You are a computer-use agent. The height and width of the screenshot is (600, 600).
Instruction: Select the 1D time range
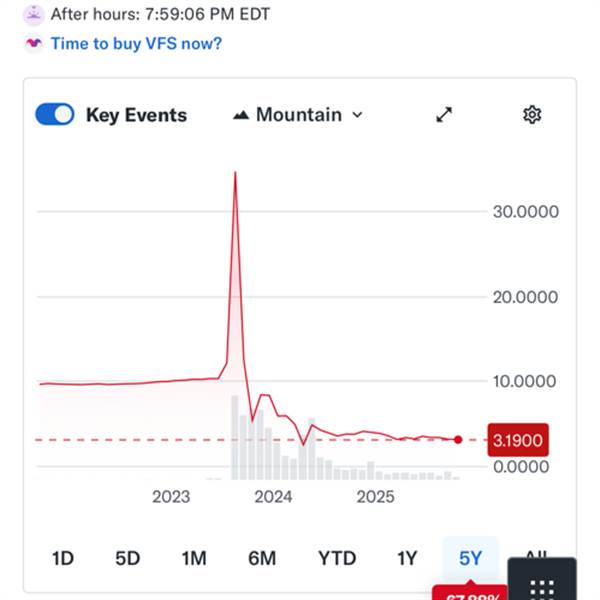tap(63, 558)
